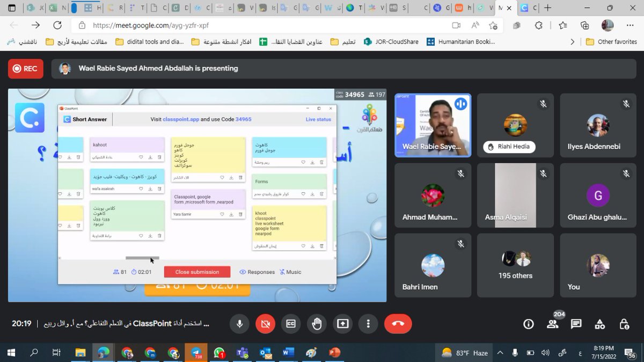Delete the kahoot response card
Viewport: 644px width, 362px height.
pyautogui.click(x=159, y=157)
